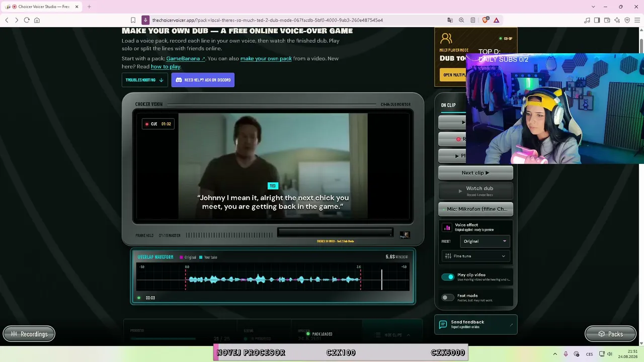The image size is (644, 362).
Task: Open the Brave Wallet icon
Action: tap(607, 20)
